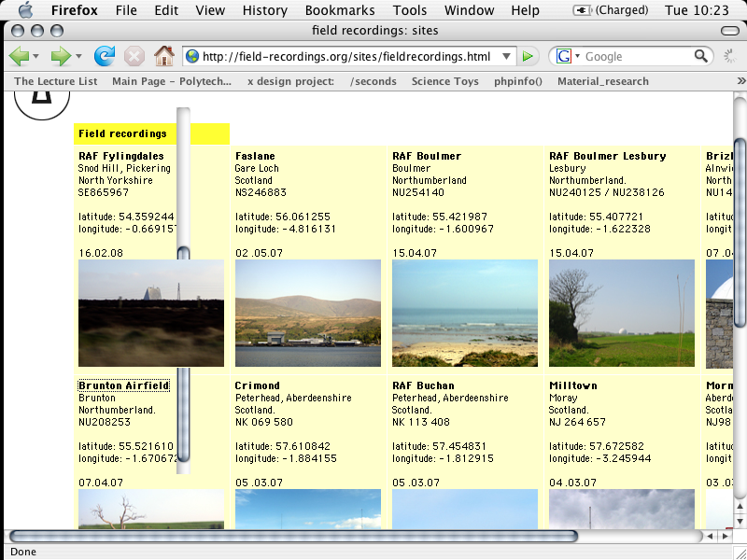Open the Edit menu
The width and height of the screenshot is (747, 560).
coord(166,10)
